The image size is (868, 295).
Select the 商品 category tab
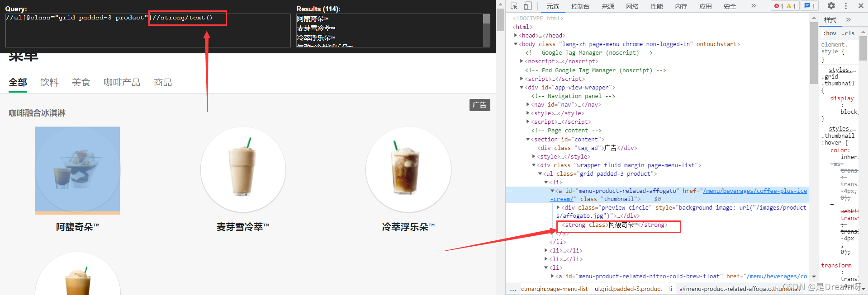coord(163,83)
